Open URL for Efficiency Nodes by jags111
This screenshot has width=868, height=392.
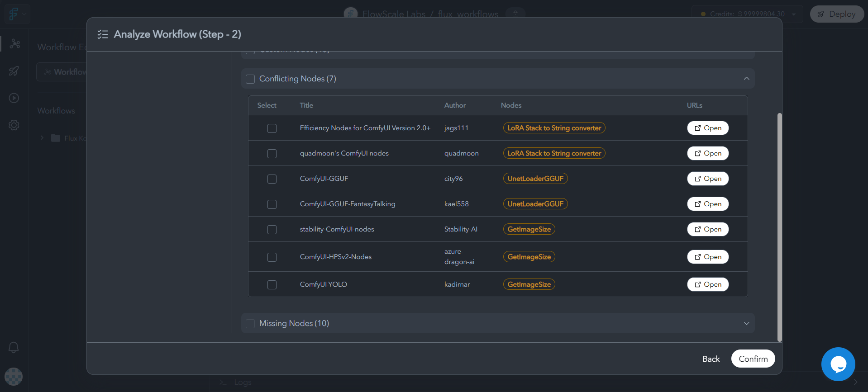pos(708,128)
